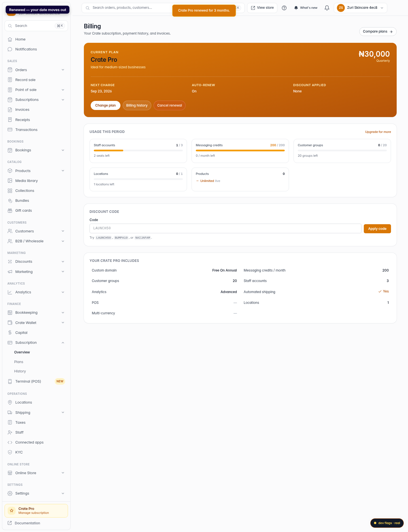Click the View store button
The image size is (408, 532).
point(262,8)
